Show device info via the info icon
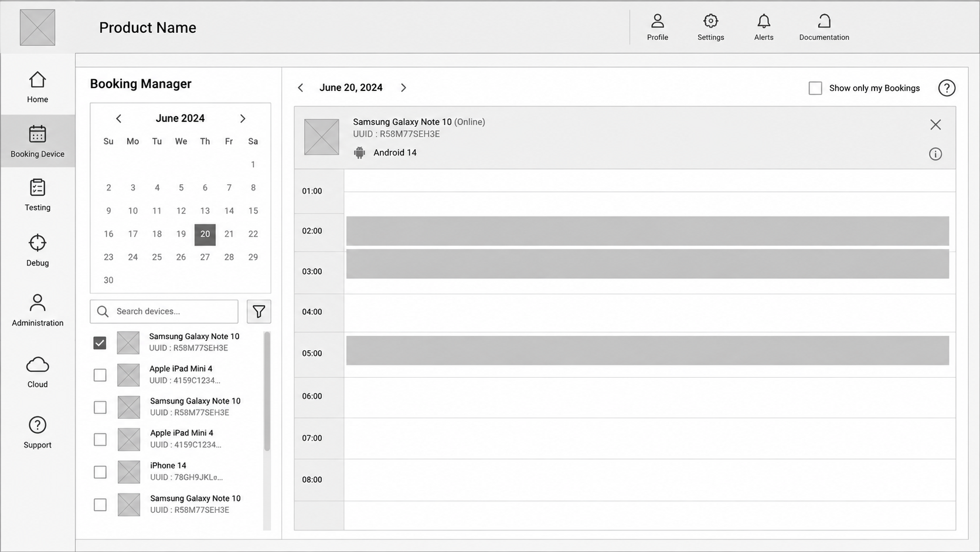The image size is (980, 552). coord(935,154)
